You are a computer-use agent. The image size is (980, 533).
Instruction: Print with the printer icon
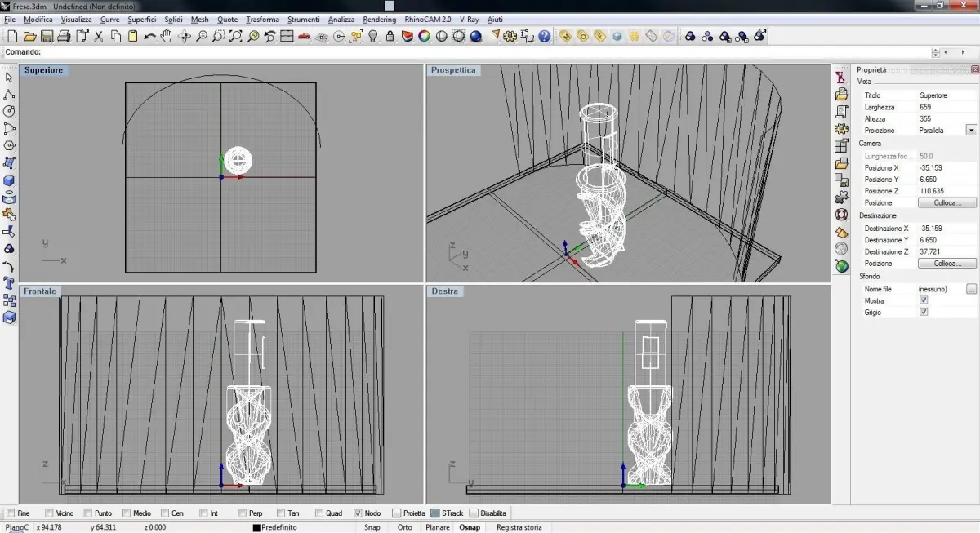(64, 36)
